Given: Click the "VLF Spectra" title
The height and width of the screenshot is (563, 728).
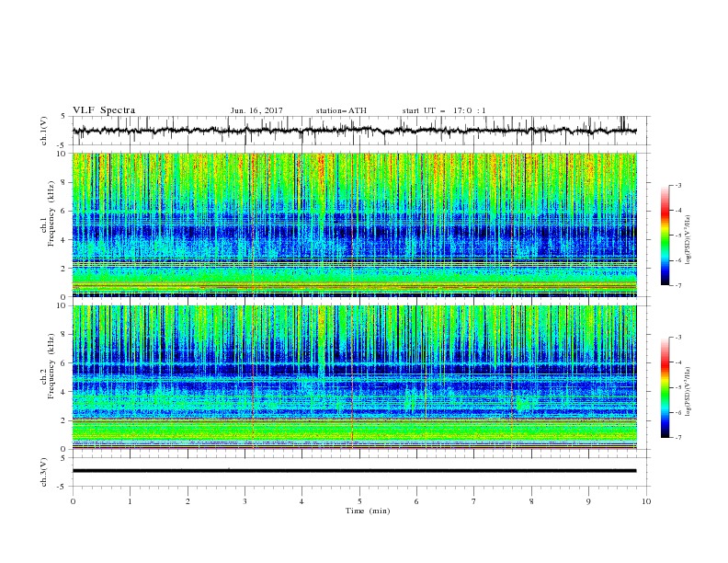Looking at the screenshot, I should click(x=104, y=110).
